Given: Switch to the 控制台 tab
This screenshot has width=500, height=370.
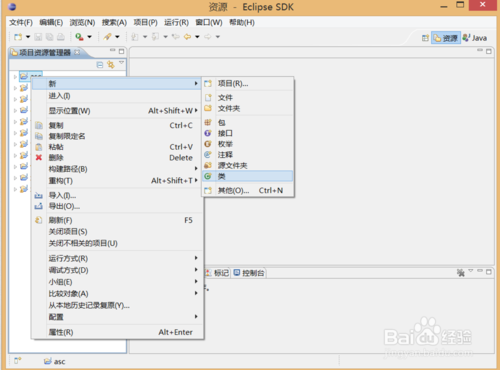Looking at the screenshot, I should tap(249, 273).
